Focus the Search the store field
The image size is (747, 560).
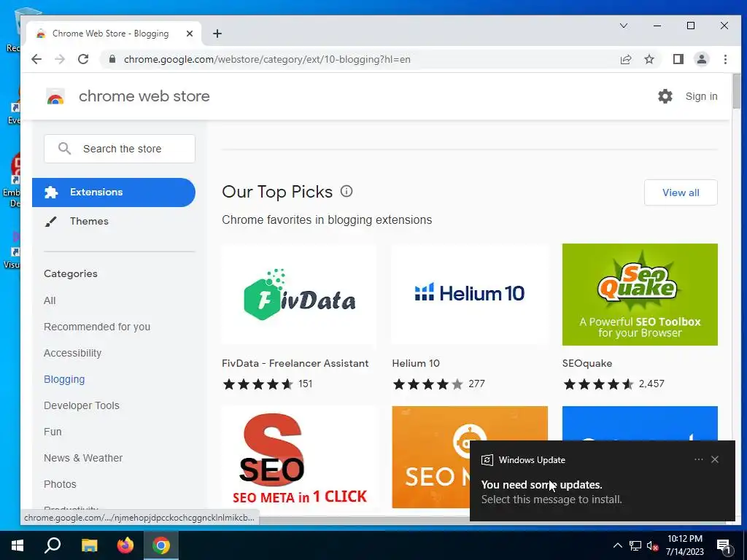click(x=120, y=149)
